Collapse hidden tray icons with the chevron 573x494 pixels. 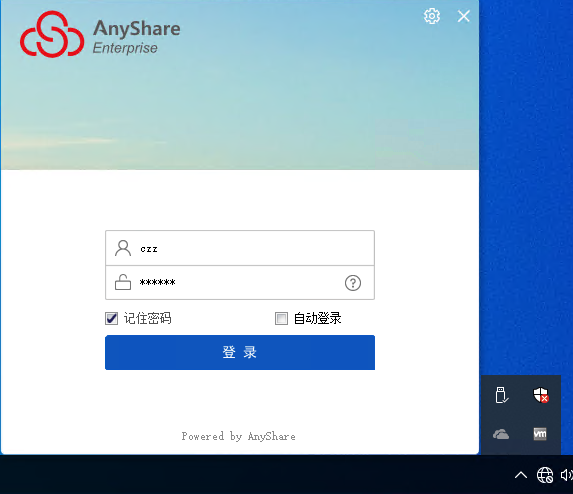[521, 475]
